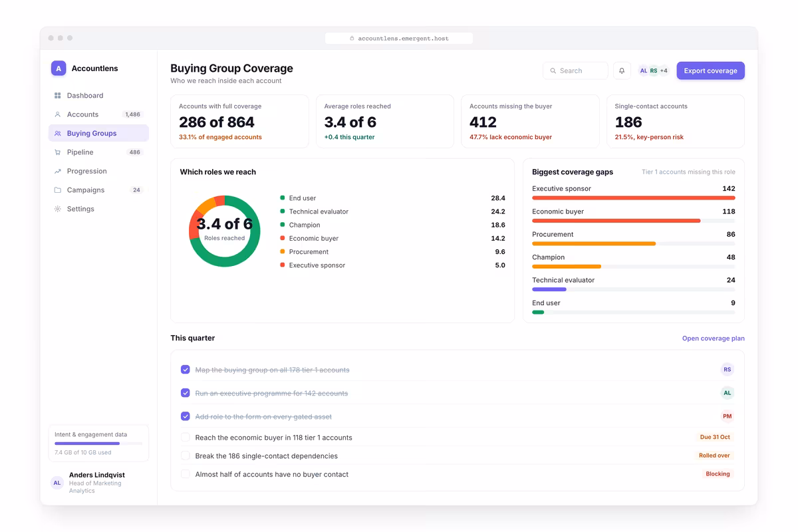Go to Accounts in the sidebar
798x532 pixels.
tap(98, 114)
